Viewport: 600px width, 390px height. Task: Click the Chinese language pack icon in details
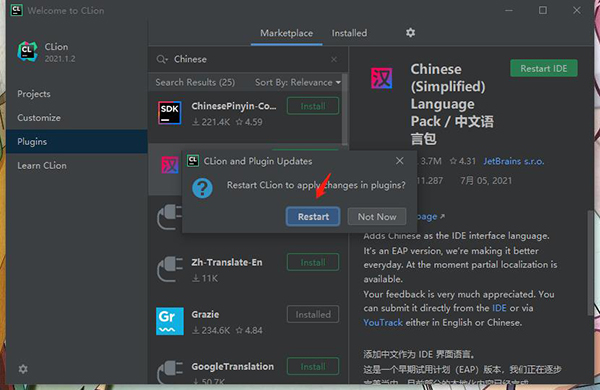click(x=382, y=78)
